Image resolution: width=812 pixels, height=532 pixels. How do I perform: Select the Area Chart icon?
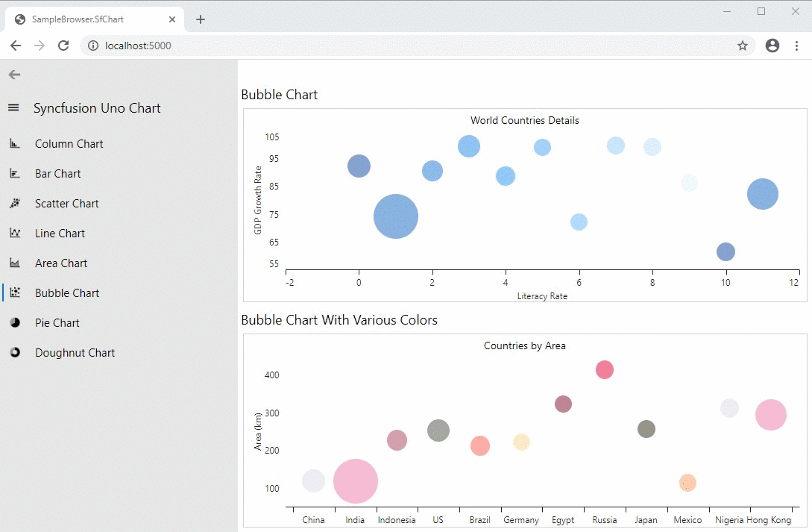click(16, 263)
